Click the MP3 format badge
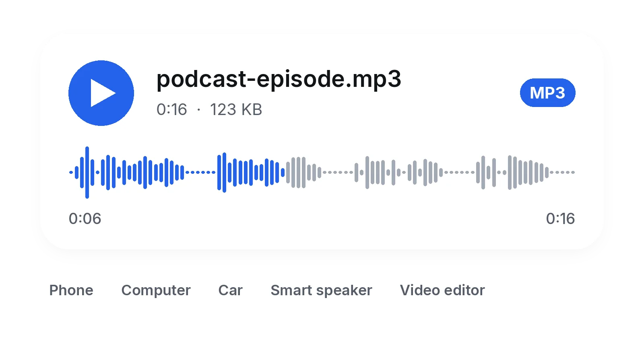 click(547, 93)
